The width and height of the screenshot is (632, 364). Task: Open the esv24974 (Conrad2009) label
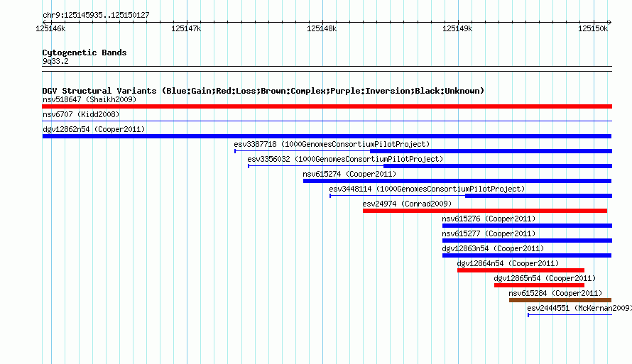point(407,204)
